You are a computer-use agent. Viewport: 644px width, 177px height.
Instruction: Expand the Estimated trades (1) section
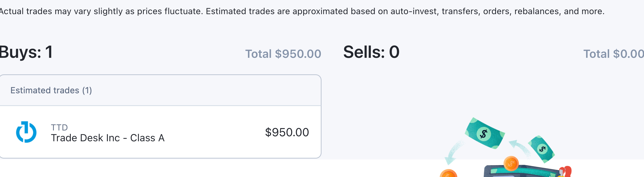click(51, 90)
